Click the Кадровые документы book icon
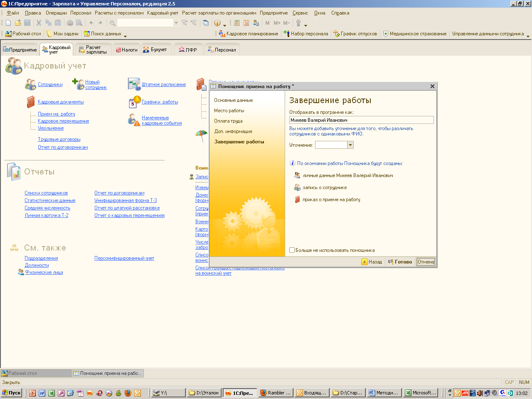The image size is (532, 399). [x=31, y=102]
